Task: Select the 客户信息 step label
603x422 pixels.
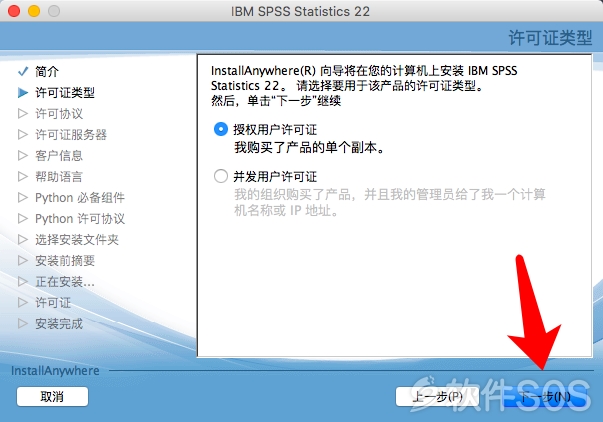Action: 59,155
